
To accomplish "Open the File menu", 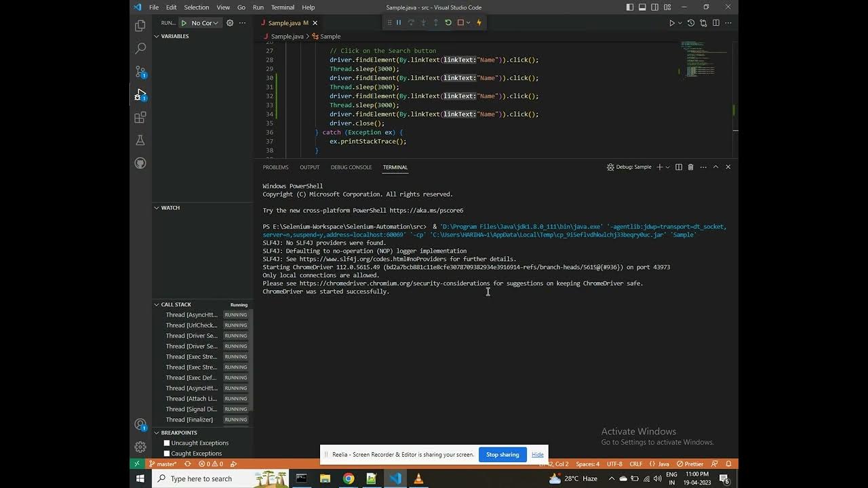I will click(x=154, y=7).
